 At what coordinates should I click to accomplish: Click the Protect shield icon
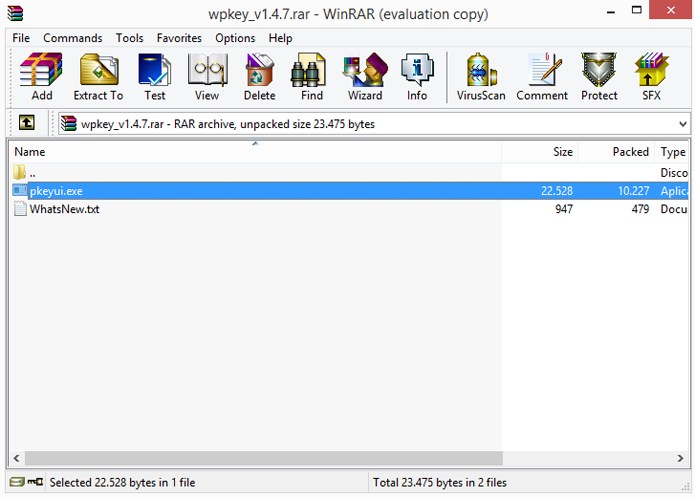click(x=599, y=77)
